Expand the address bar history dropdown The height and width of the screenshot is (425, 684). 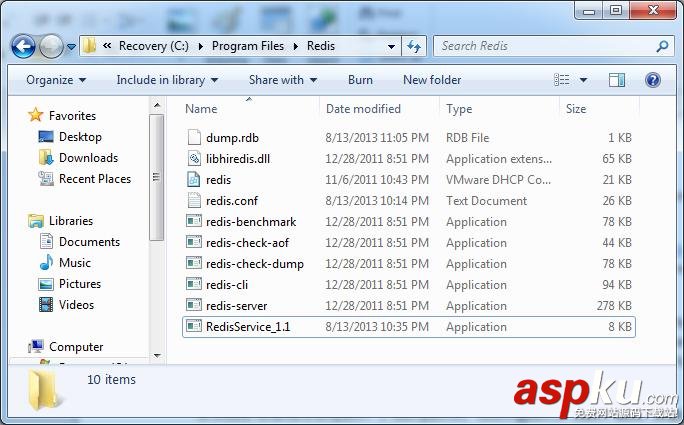[x=391, y=46]
